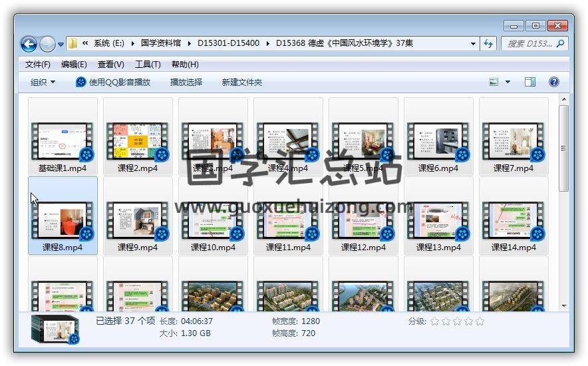The height and width of the screenshot is (366, 588).
Task: Toggle the preview pane icon
Action: tap(530, 82)
